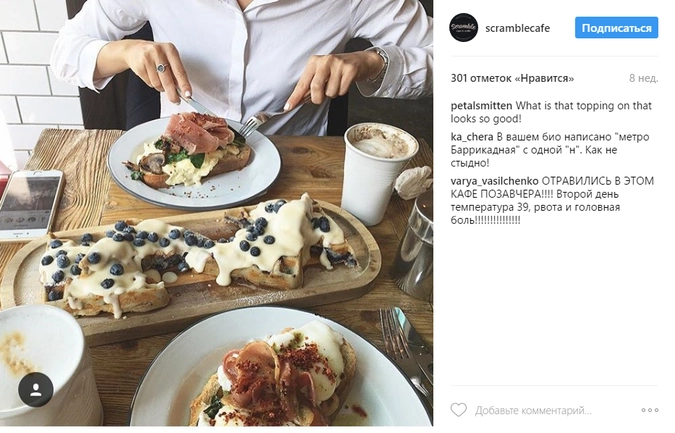The height and width of the screenshot is (433, 675).
Task: Like the post with the heart icon
Action: 458,410
